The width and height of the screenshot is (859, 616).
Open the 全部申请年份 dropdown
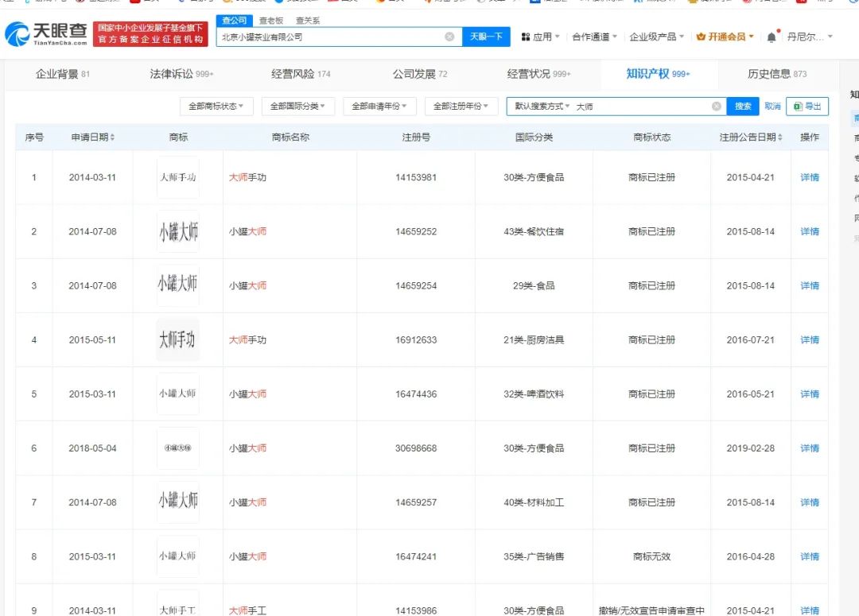[379, 107]
